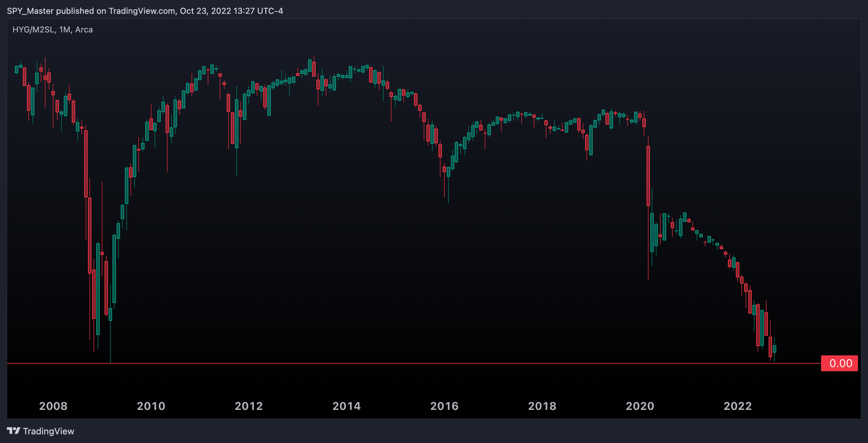The image size is (868, 443).
Task: Select the HYG/M2SL, 1M, Arca symbol label
Action: pos(52,30)
